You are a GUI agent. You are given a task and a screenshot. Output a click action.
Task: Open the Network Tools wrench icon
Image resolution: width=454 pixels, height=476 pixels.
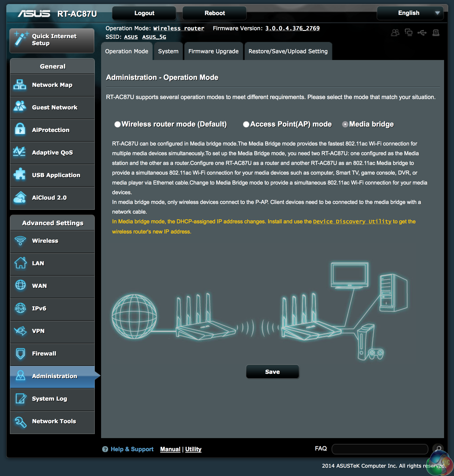[x=20, y=421]
